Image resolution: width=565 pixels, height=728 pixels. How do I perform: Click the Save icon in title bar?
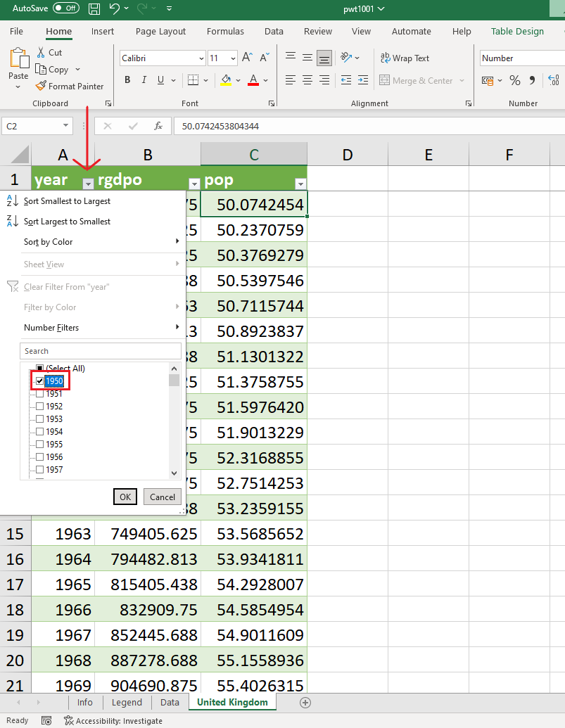point(94,8)
